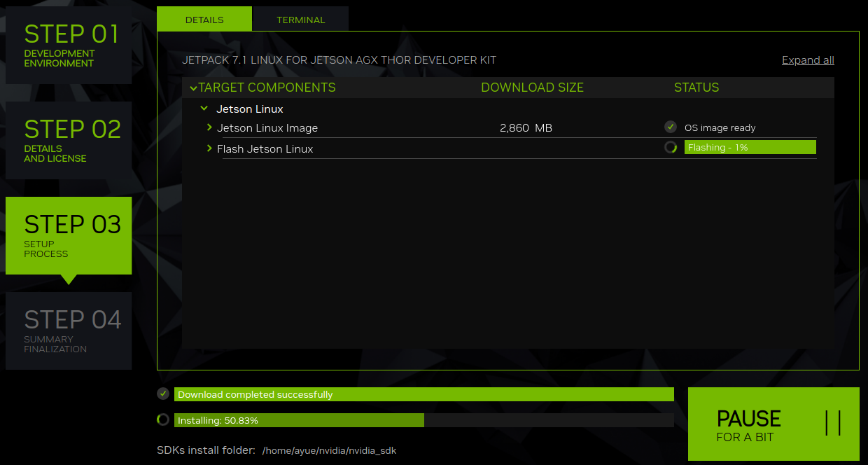Go to Step 01 Development Environment
868x465 pixels.
[69, 46]
